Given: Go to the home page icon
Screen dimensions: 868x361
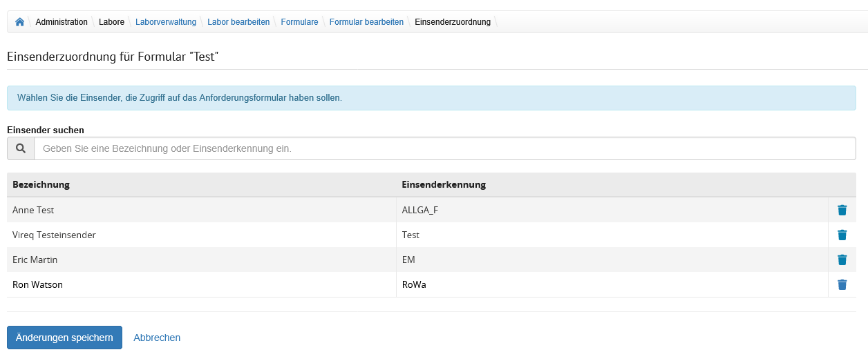Looking at the screenshot, I should (20, 22).
